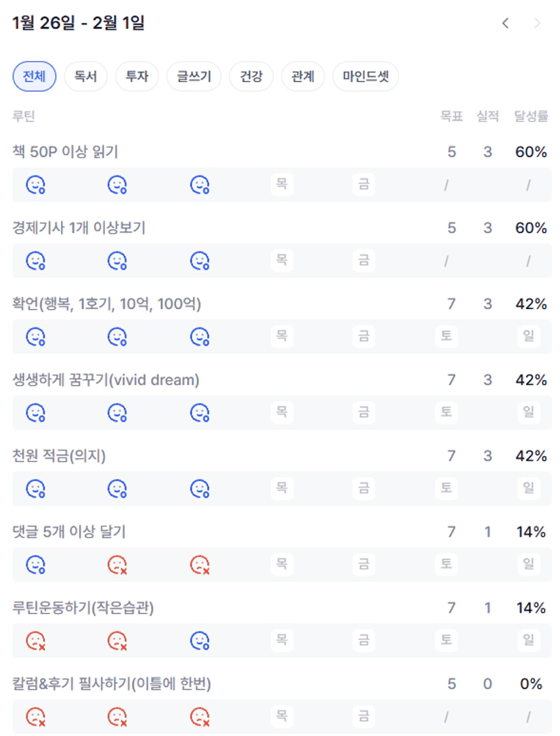The image size is (560, 736).
Task: Click third blue smiley in 경제기사 1개 이상보기 row
Action: tap(199, 260)
